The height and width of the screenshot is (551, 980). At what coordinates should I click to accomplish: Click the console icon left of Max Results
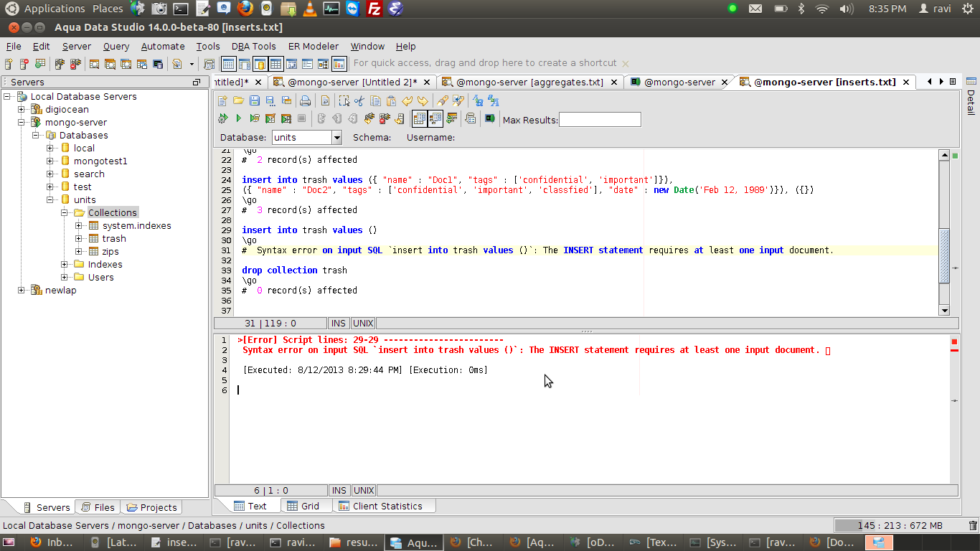pyautogui.click(x=489, y=118)
